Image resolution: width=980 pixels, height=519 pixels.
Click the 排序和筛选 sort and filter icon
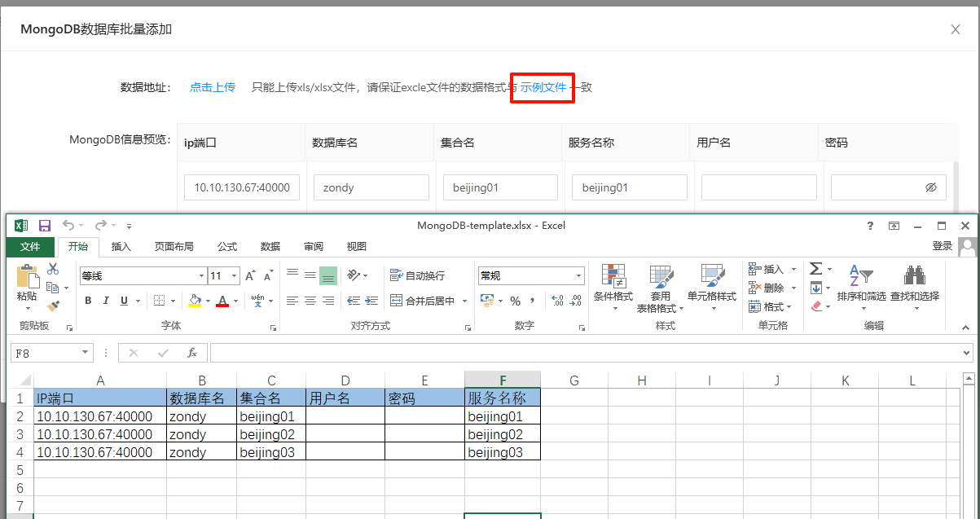click(x=860, y=277)
